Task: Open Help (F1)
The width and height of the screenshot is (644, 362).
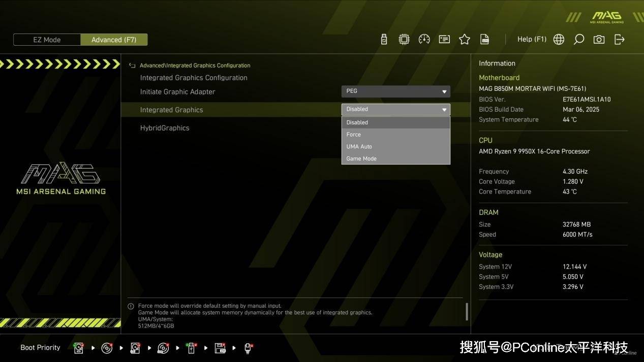Action: [x=532, y=39]
